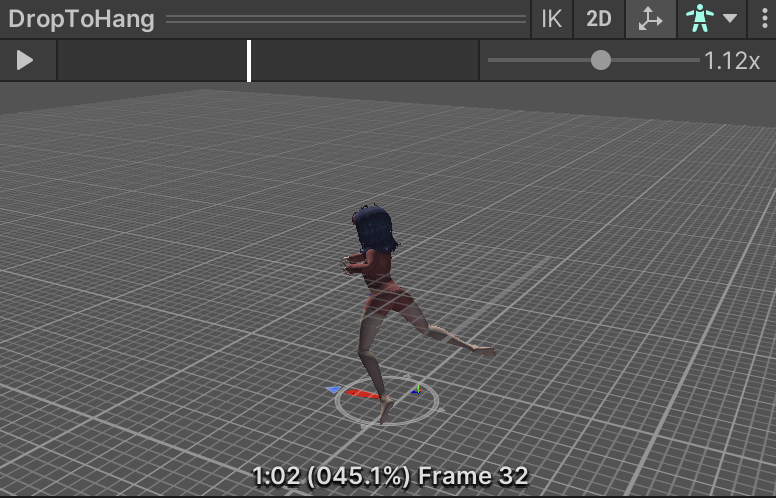Toggle the IK button

552,19
